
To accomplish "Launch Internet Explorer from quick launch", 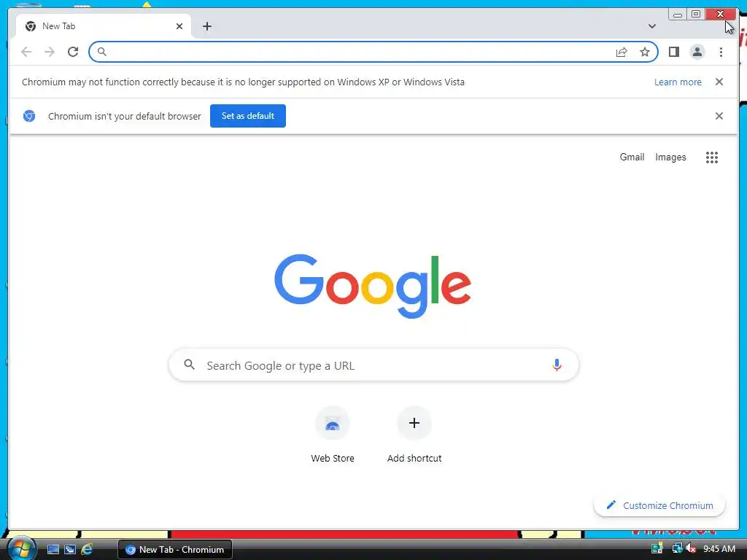I will (x=87, y=550).
